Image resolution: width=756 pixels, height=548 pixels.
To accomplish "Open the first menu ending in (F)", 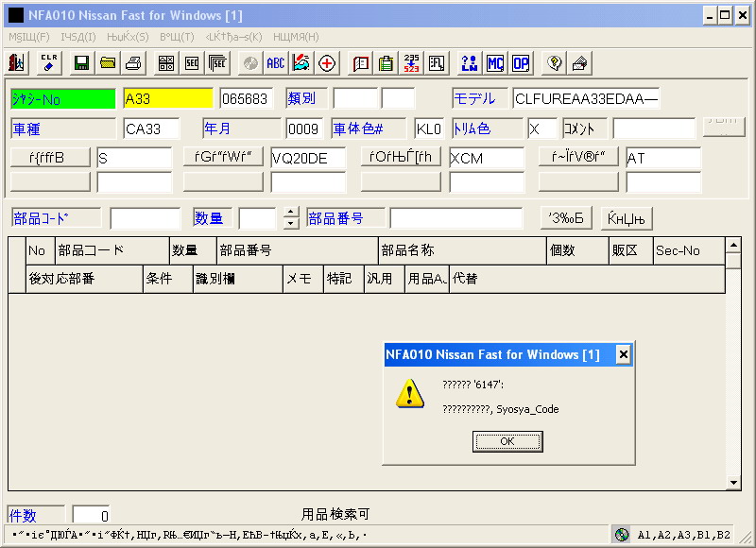I will click(x=29, y=37).
